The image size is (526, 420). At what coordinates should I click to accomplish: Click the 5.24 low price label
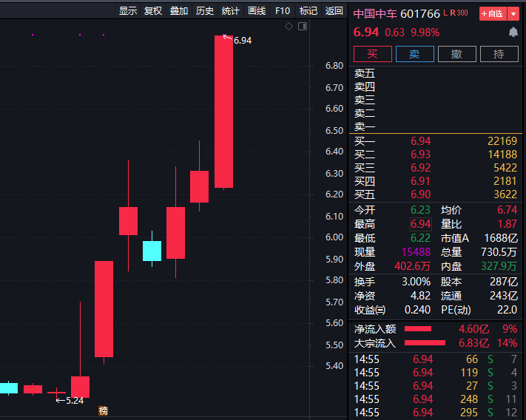[75, 401]
